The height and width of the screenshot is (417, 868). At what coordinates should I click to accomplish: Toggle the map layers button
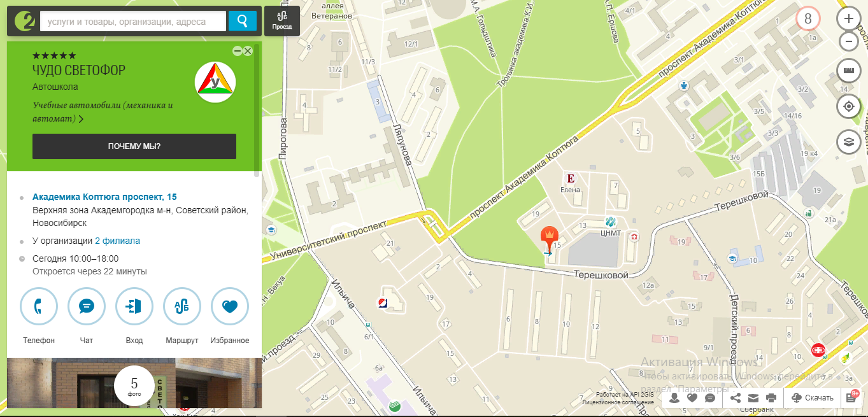848,143
